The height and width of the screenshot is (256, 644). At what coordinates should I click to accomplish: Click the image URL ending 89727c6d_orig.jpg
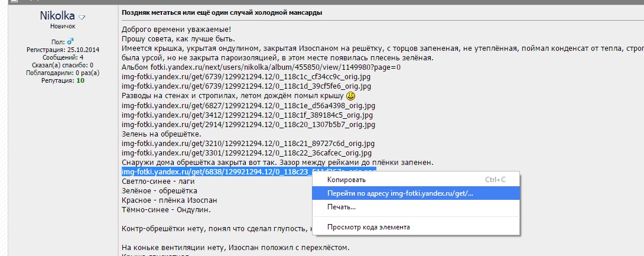pyautogui.click(x=248, y=144)
